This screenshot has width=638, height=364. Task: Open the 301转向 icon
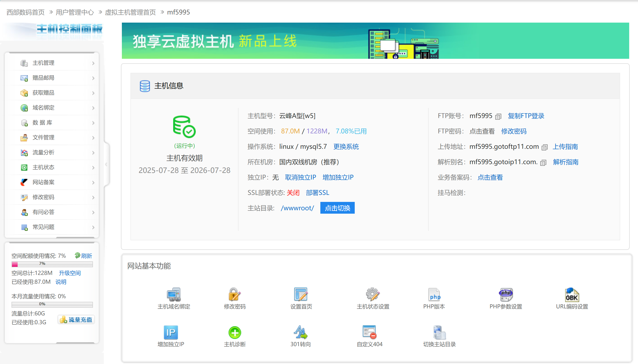coord(300,332)
